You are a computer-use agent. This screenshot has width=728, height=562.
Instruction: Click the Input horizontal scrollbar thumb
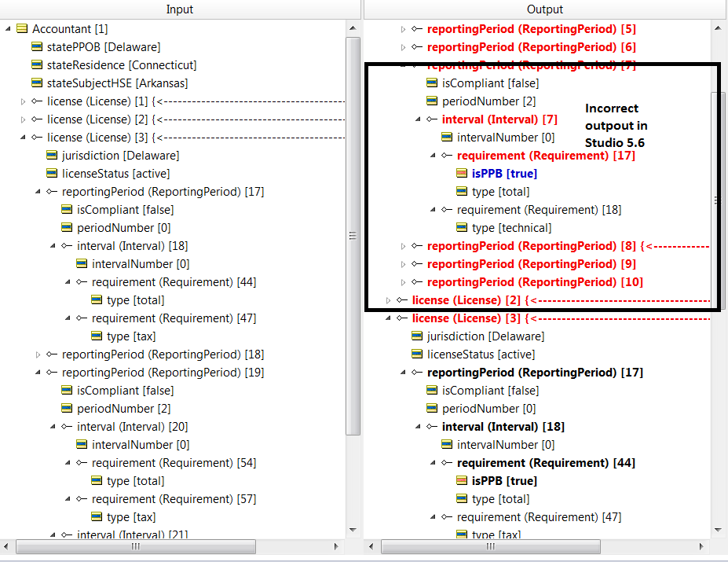point(136,546)
